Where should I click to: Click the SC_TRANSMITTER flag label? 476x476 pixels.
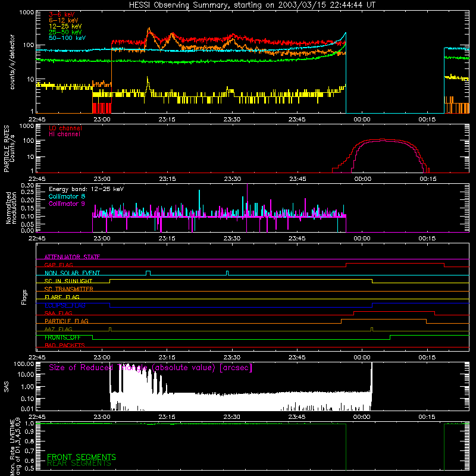[69, 289]
